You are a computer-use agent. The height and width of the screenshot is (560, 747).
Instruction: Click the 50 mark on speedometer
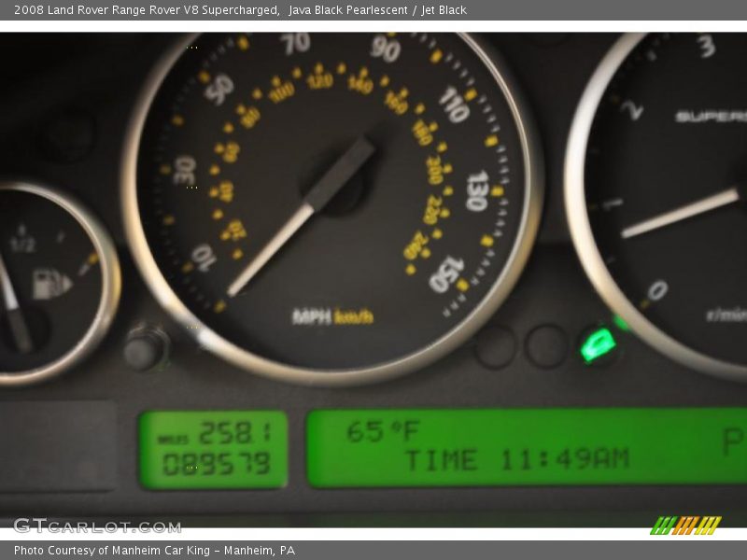(x=219, y=89)
